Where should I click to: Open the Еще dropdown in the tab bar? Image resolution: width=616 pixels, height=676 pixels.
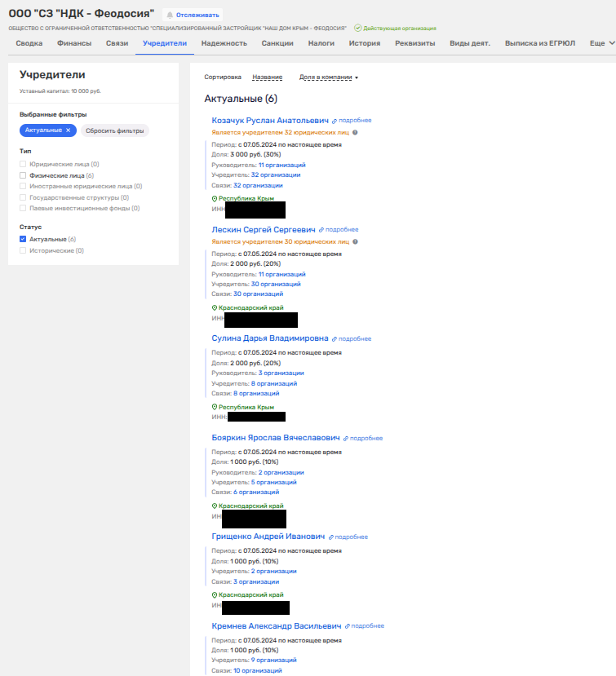coord(601,42)
